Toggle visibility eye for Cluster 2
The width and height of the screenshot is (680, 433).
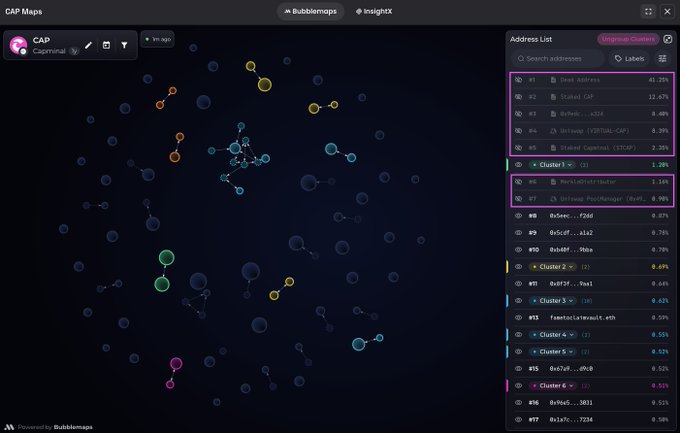coord(518,267)
